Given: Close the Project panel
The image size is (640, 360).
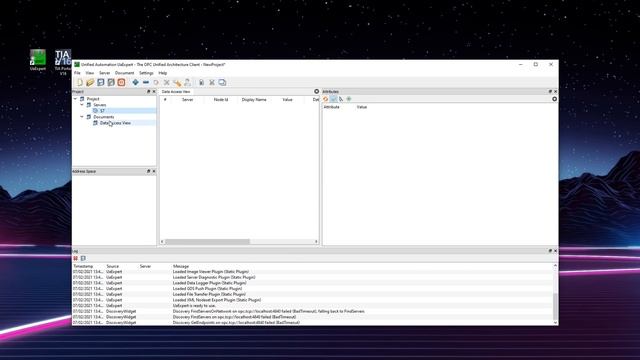Looking at the screenshot, I should point(154,92).
